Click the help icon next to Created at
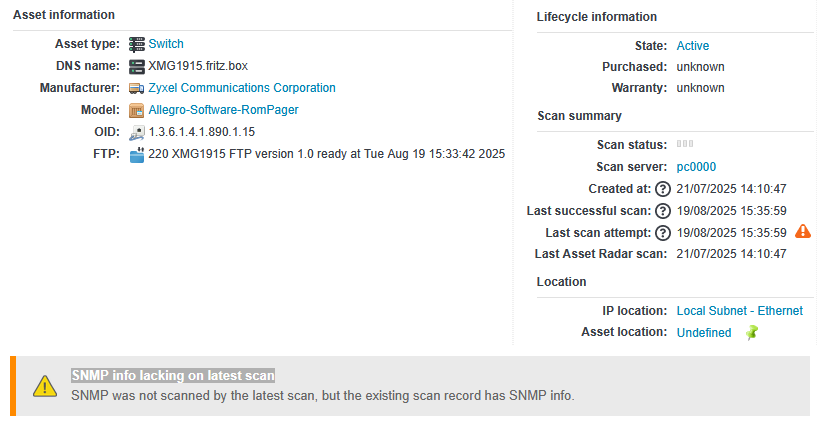Image resolution: width=821 pixels, height=424 pixels. pyautogui.click(x=662, y=189)
